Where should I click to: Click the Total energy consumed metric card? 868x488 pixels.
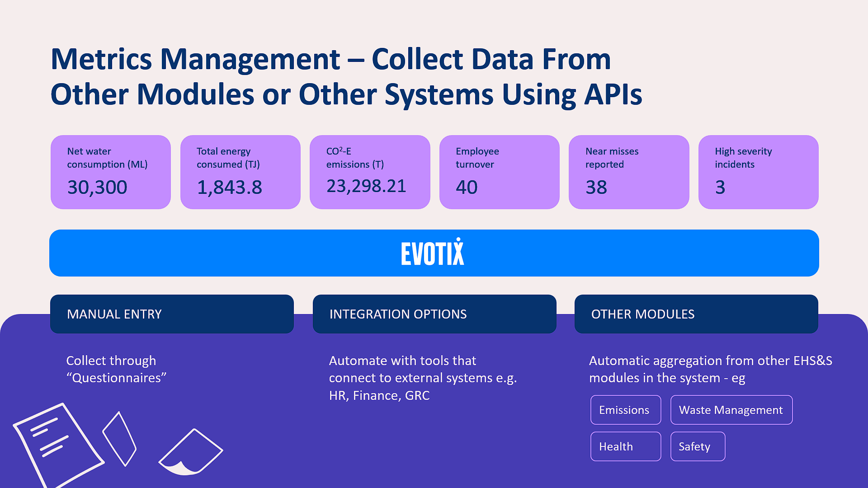tap(241, 172)
